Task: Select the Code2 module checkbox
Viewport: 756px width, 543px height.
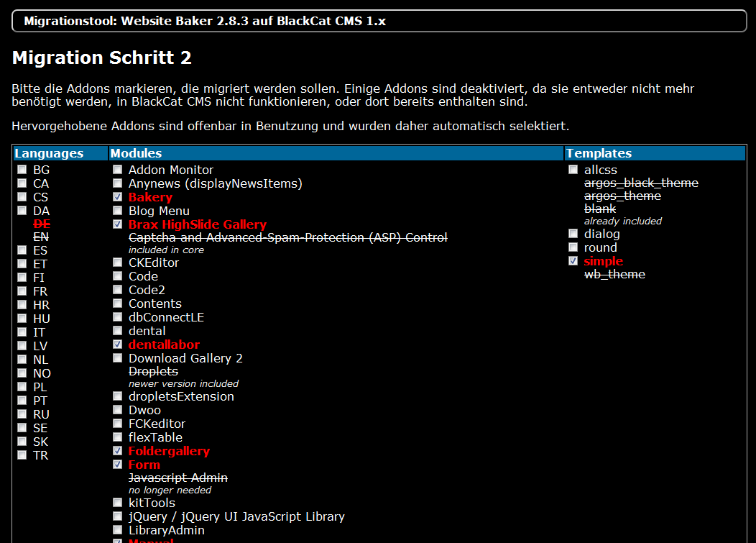Action: pos(118,290)
